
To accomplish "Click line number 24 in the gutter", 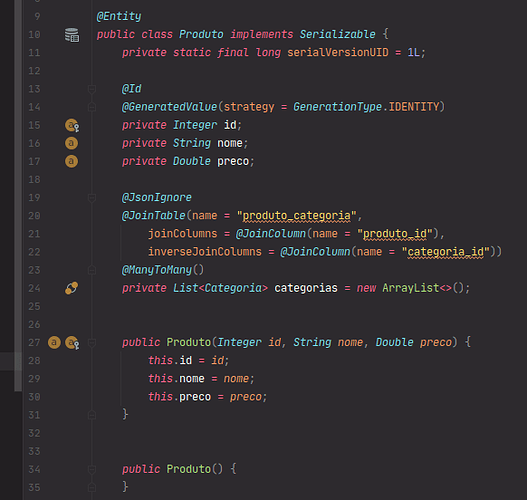I will [34, 288].
